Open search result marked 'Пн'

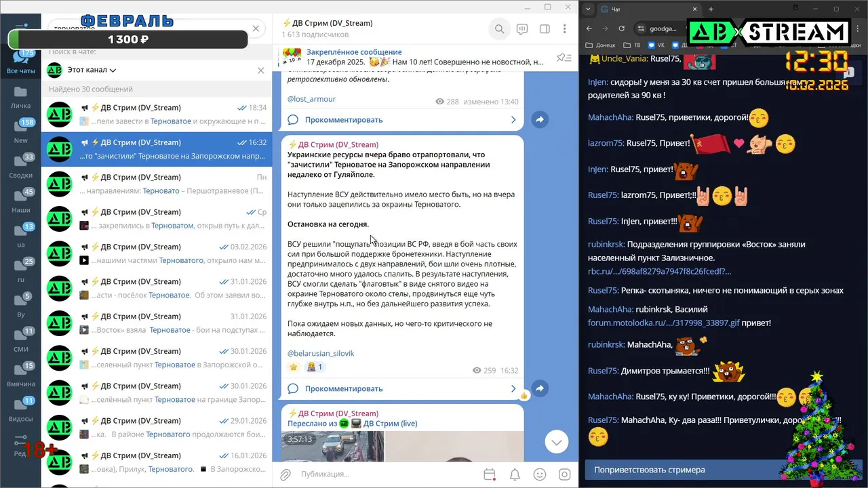tap(157, 184)
